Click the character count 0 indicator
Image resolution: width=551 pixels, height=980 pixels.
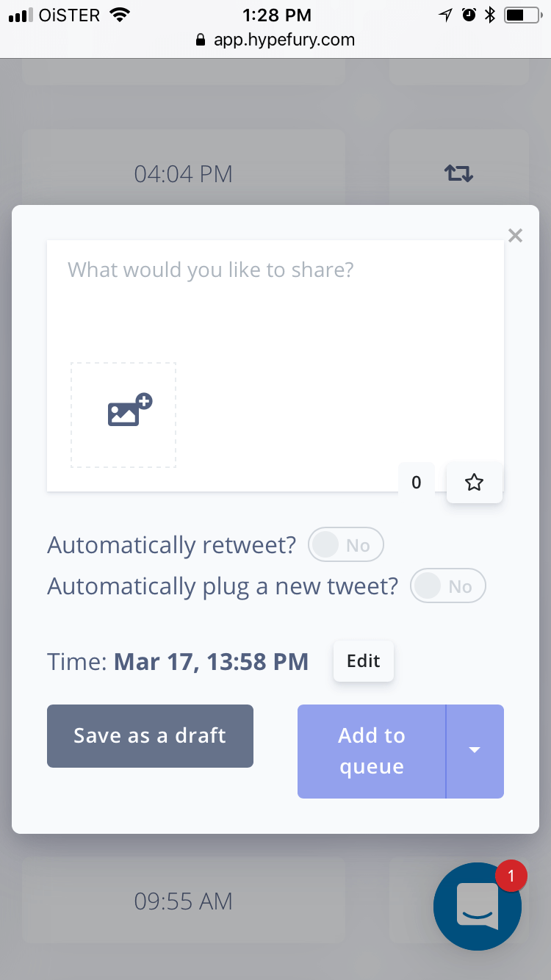click(417, 483)
